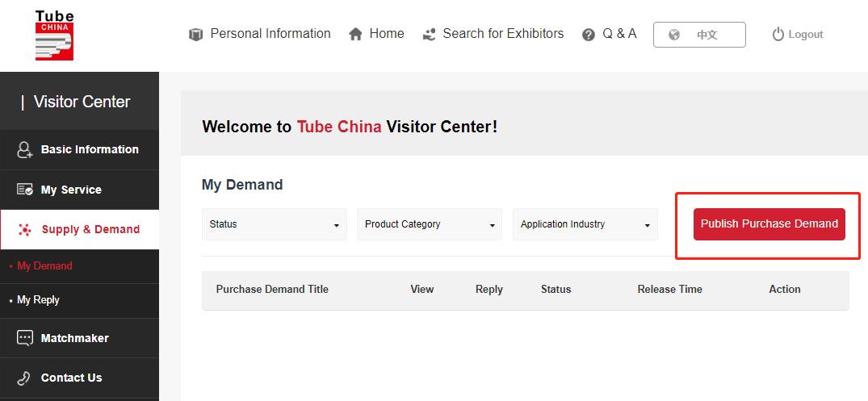Click Publish Purchase Demand button

click(769, 224)
